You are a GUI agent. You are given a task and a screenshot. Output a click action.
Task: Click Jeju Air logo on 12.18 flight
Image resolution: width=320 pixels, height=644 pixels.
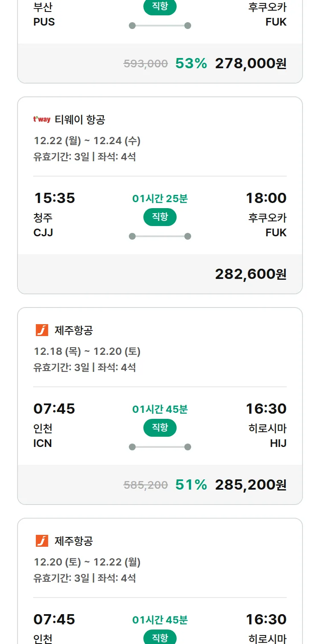click(42, 330)
